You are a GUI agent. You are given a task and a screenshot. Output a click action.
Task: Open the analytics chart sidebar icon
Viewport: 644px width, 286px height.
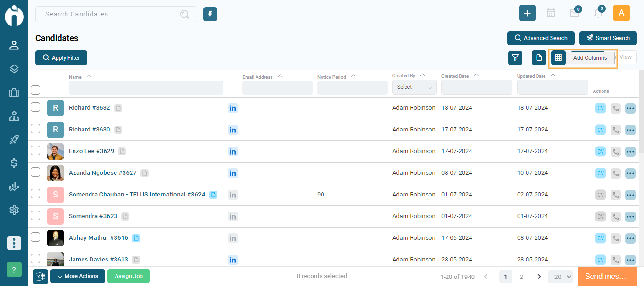click(14, 187)
